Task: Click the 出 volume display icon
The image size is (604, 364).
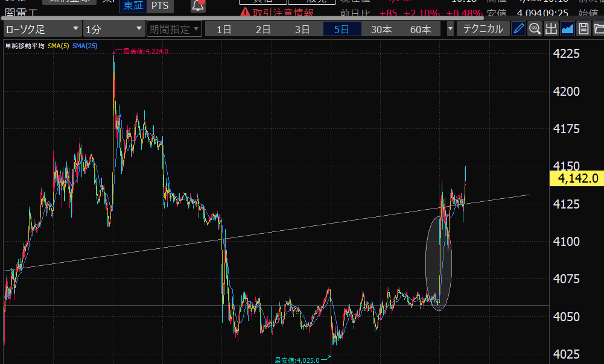Action: tap(551, 29)
